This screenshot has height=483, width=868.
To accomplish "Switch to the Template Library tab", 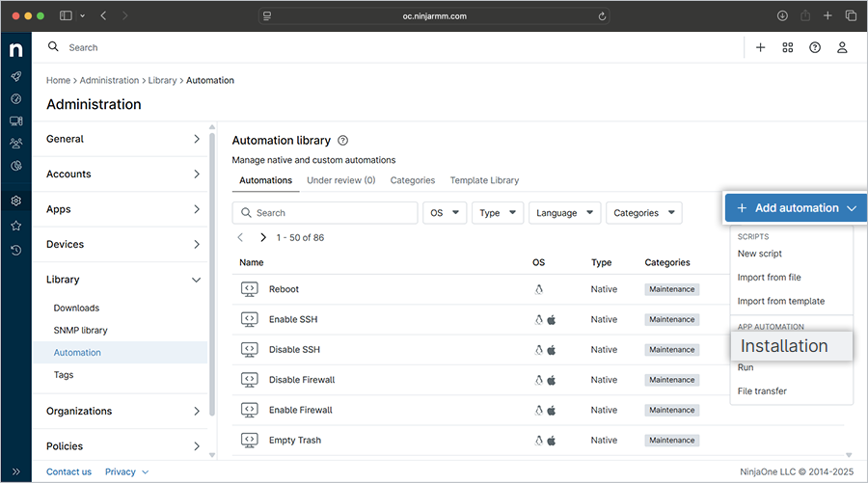I will click(483, 180).
